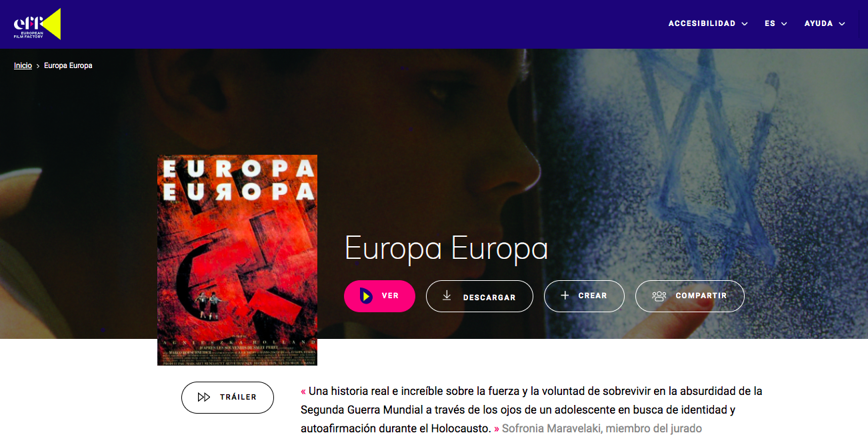Viewport: 868px width, 447px height.
Task: Expand the ACCESIBILIDAD chevron arrow
Action: pyautogui.click(x=745, y=24)
